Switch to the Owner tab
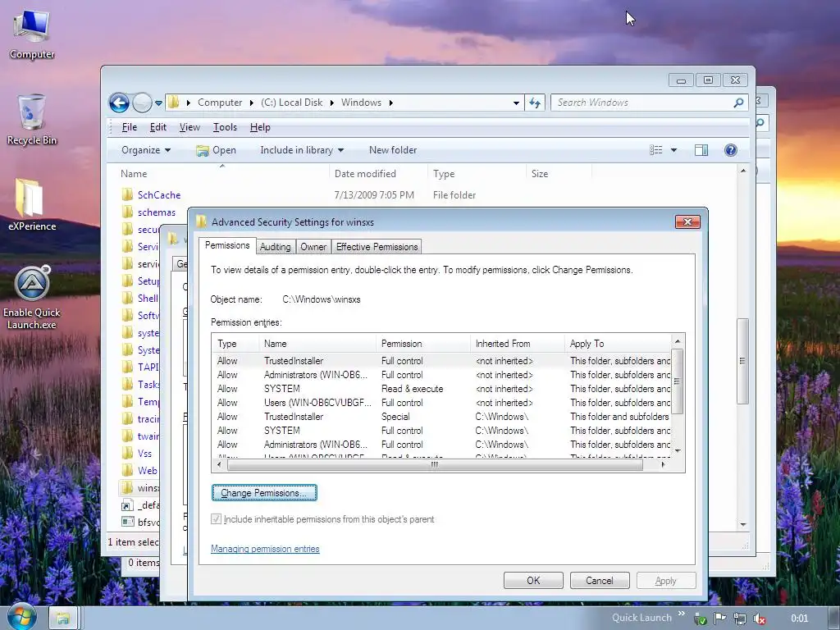Viewport: 840px width, 630px height. tap(313, 246)
